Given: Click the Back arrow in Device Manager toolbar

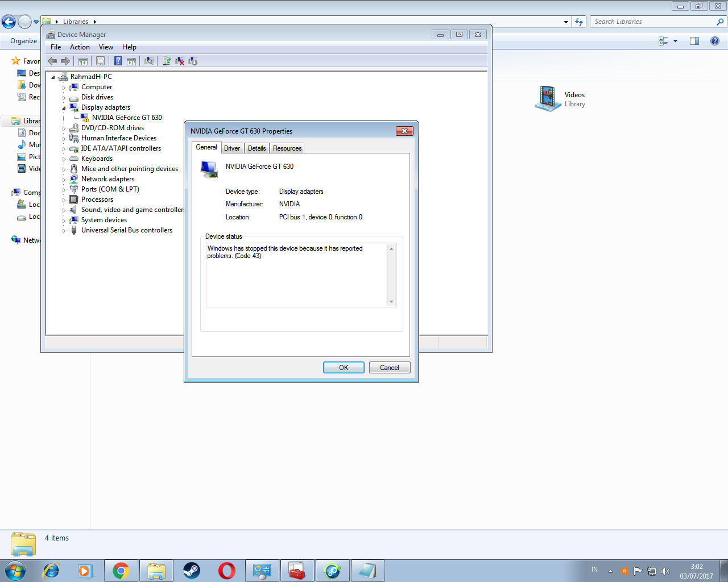Looking at the screenshot, I should click(52, 61).
